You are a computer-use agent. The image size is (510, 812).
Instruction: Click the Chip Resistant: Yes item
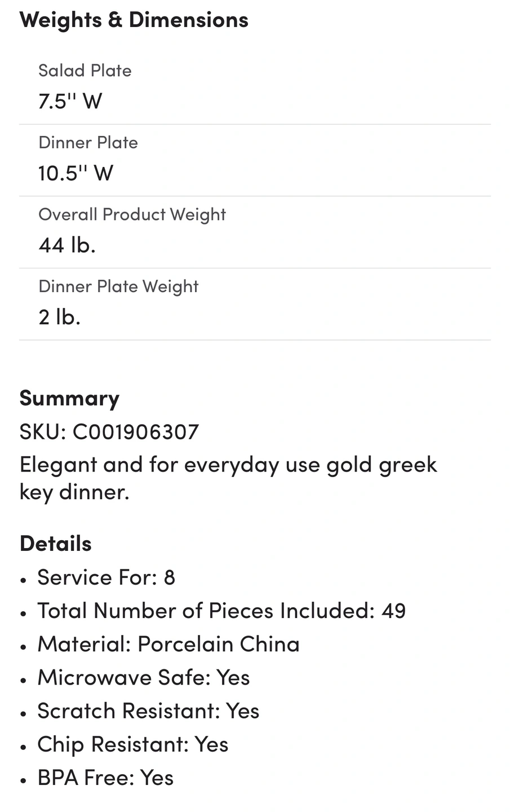coord(132,744)
